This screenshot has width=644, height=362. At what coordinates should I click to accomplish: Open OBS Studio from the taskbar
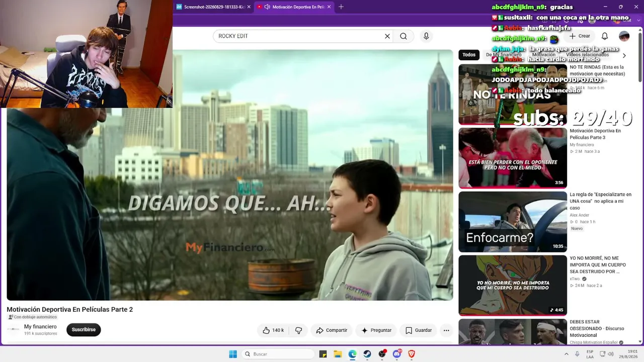pos(382,354)
